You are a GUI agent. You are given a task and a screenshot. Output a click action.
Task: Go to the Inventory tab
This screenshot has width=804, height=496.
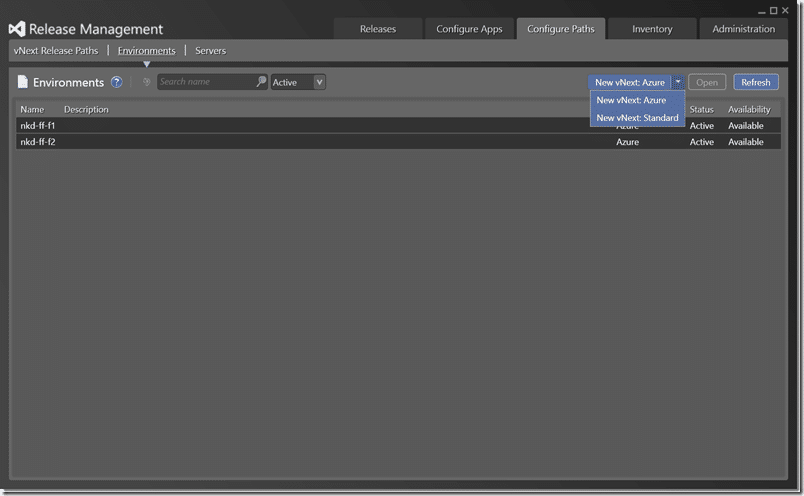[x=652, y=29]
